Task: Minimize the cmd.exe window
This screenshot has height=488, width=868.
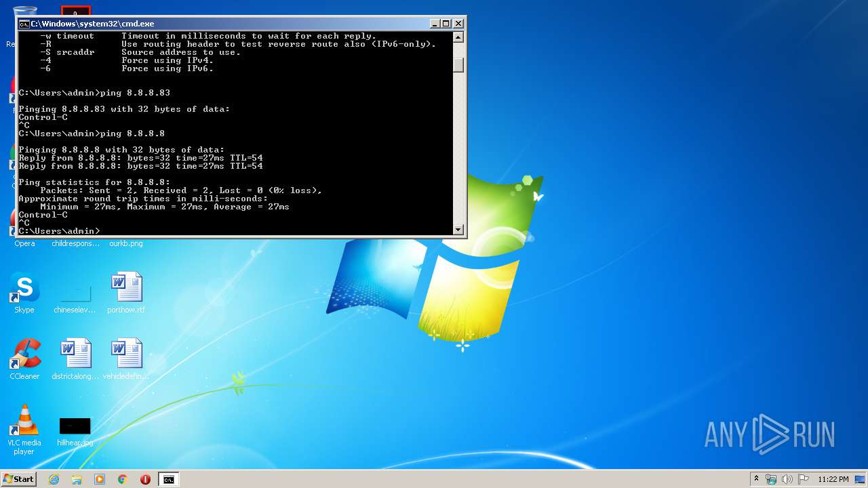Action: click(x=435, y=24)
